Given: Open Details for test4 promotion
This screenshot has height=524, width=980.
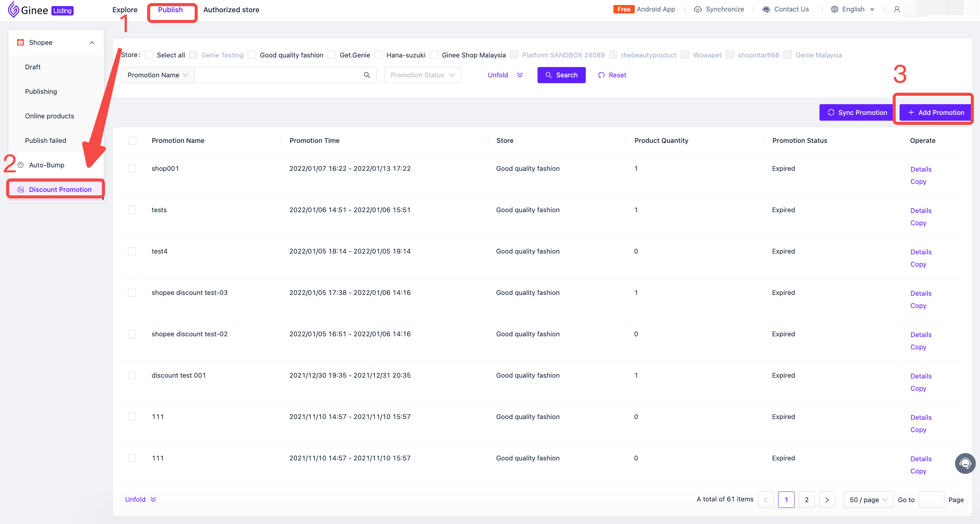Looking at the screenshot, I should point(921,252).
